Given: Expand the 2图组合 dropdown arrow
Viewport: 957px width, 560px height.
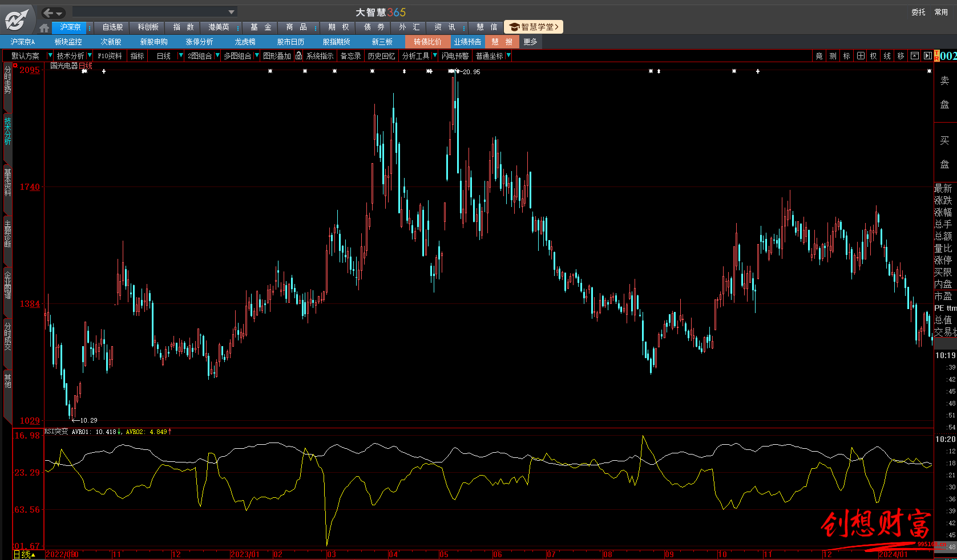Looking at the screenshot, I should click(217, 55).
